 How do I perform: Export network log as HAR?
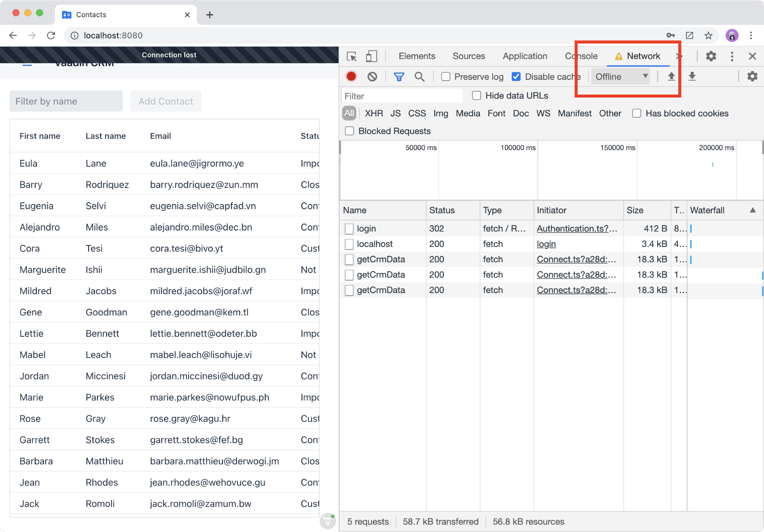(x=692, y=76)
